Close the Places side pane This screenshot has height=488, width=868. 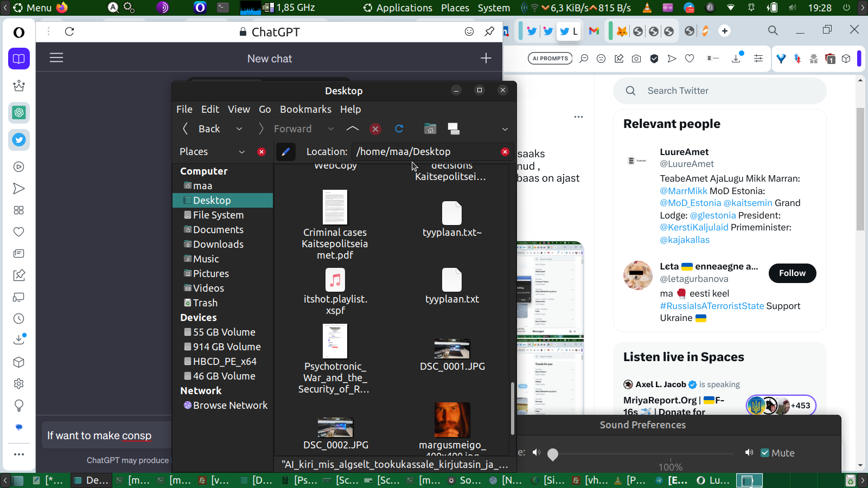261,152
